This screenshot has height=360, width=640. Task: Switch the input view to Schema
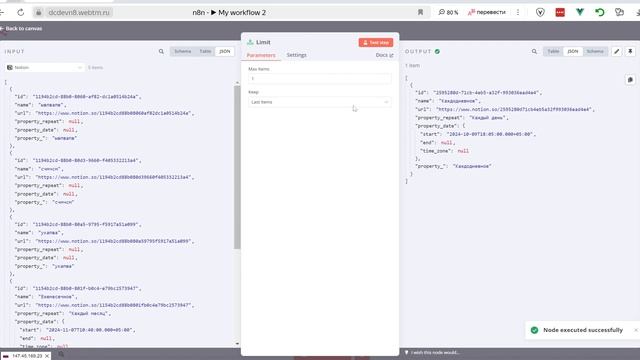click(182, 51)
